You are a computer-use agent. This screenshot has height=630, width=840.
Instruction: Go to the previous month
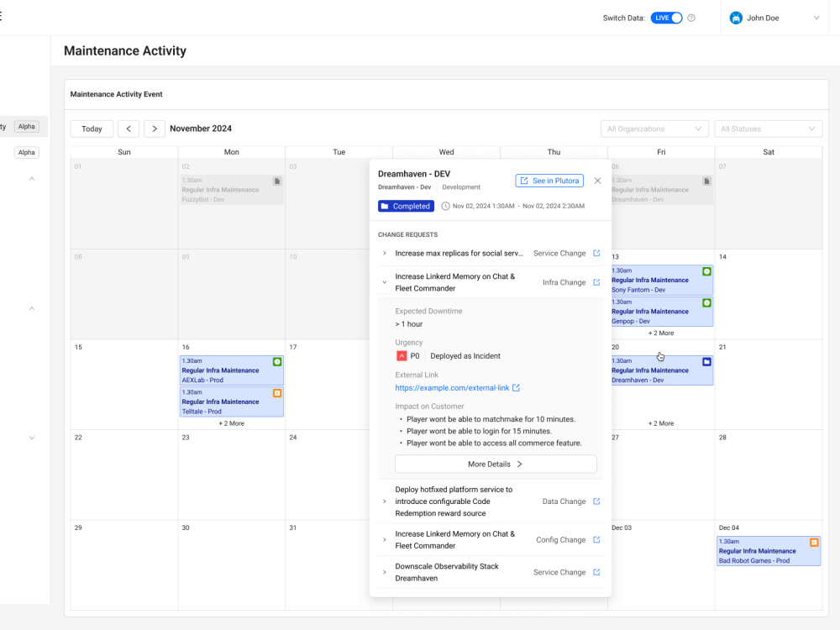(x=129, y=129)
